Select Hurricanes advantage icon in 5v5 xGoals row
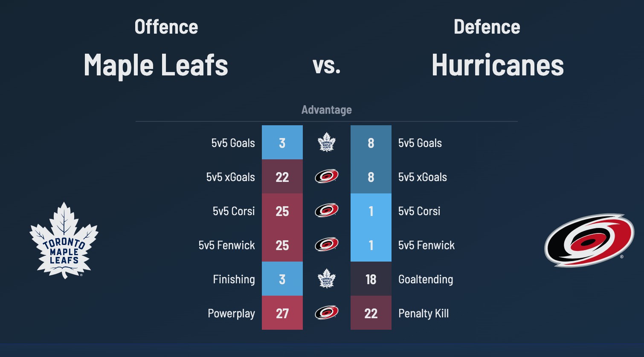The image size is (644, 357). [327, 176]
